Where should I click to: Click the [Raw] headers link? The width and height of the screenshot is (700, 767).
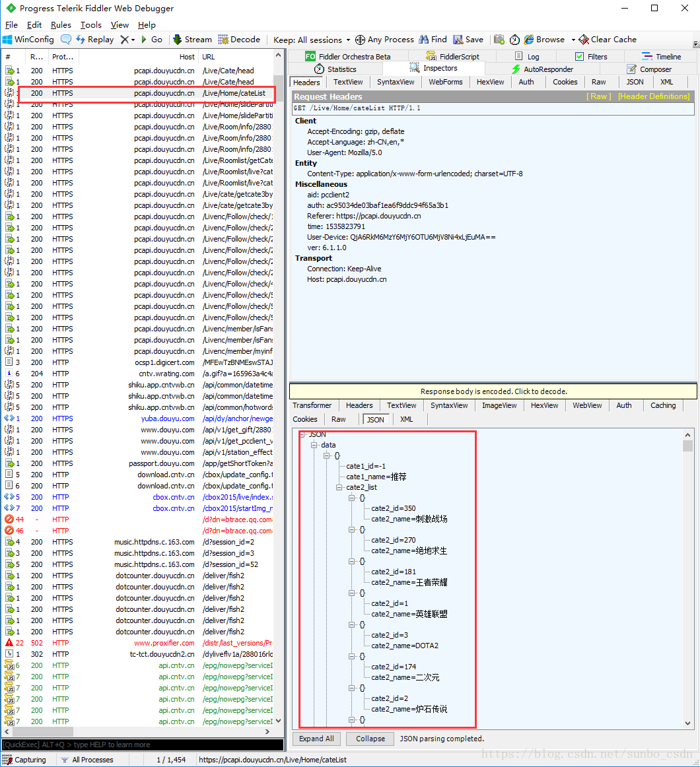click(x=599, y=96)
